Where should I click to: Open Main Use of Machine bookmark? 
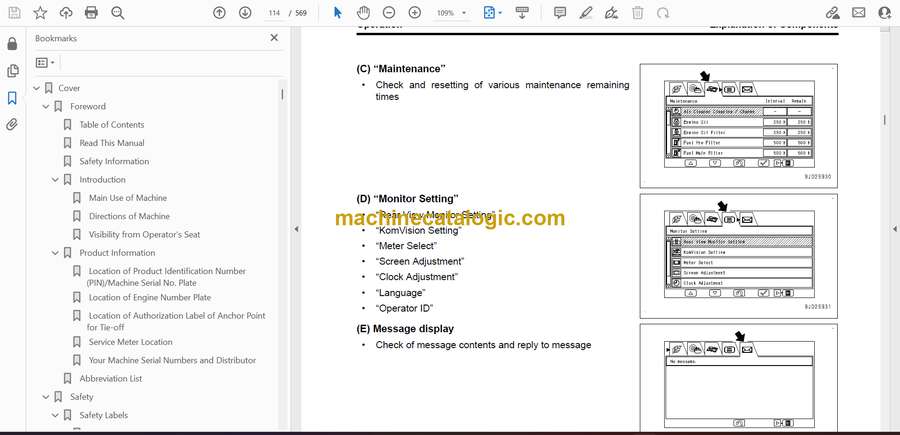tap(128, 198)
